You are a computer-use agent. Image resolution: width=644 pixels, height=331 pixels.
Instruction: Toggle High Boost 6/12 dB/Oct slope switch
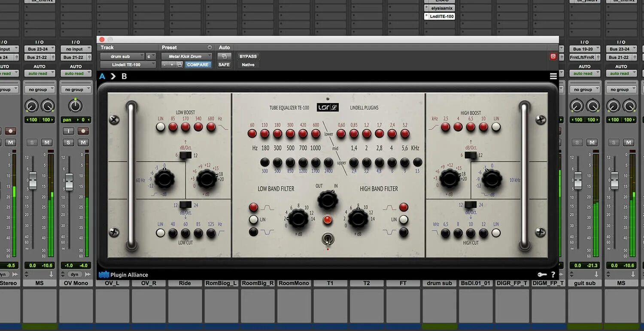[471, 155]
